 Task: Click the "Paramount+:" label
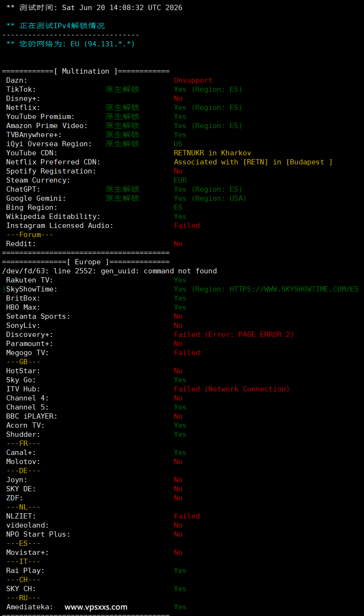point(30,344)
